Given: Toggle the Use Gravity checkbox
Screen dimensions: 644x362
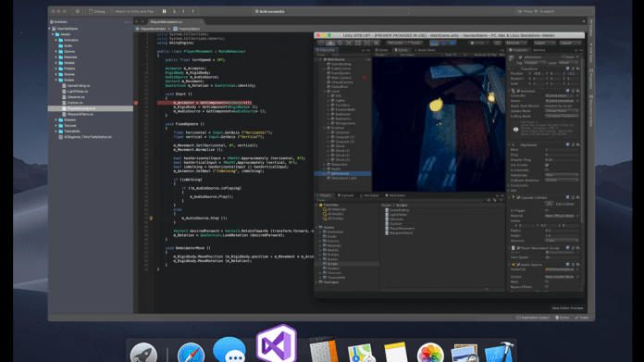Looking at the screenshot, I should pos(547,165).
